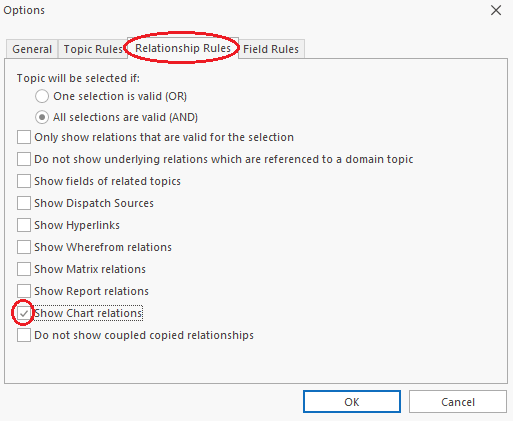Screen dimensions: 513x421
Task: Select the Relationship Rules tab
Action: (183, 48)
